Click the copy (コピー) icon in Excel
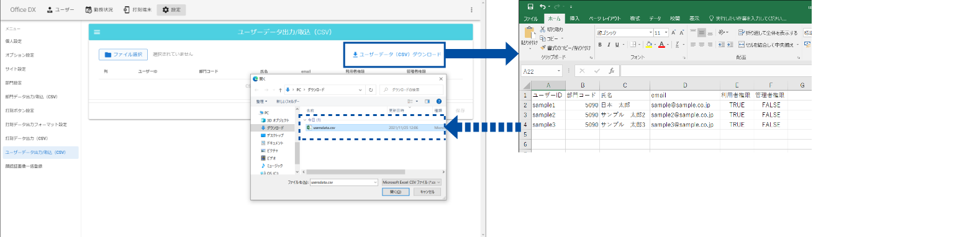The width and height of the screenshot is (980, 237). pos(542,38)
